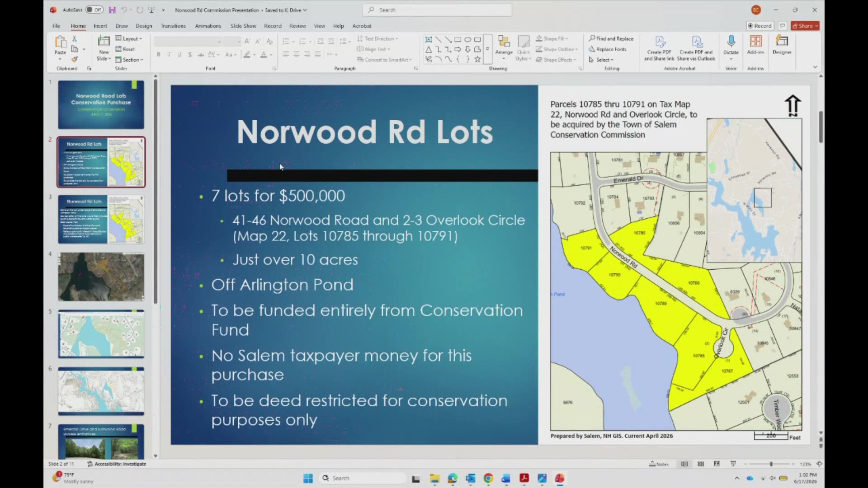Open the Insert ribbon tab
868x488 pixels.
point(100,26)
